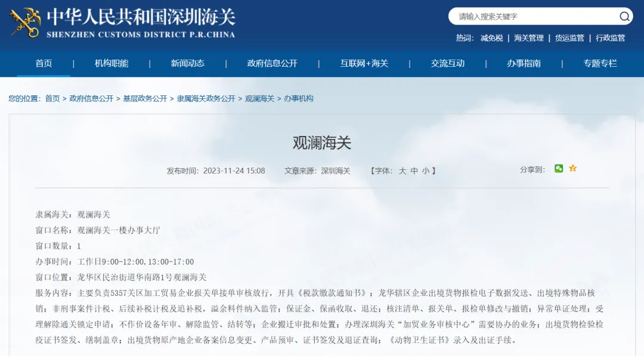Click the 中华人民共和国深圳海关 site title
644x356 pixels.
coord(141,18)
